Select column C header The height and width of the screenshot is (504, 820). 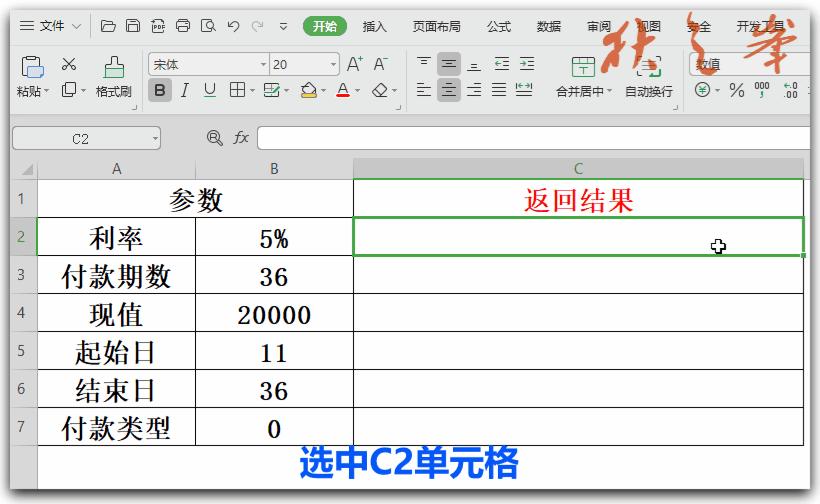[x=578, y=169]
